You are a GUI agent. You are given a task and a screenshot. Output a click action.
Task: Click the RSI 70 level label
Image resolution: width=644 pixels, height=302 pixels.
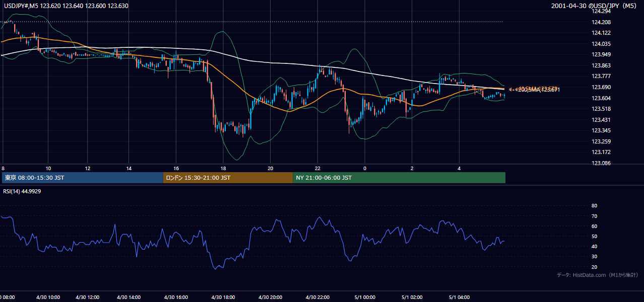point(594,216)
